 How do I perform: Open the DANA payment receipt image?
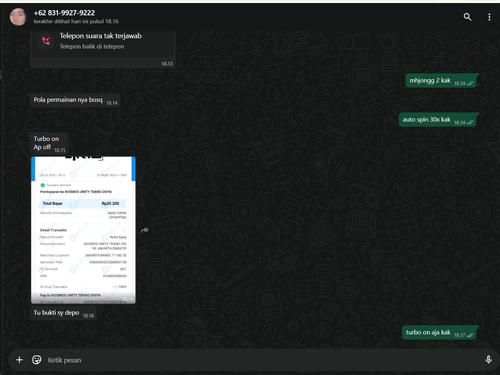pyautogui.click(x=83, y=230)
